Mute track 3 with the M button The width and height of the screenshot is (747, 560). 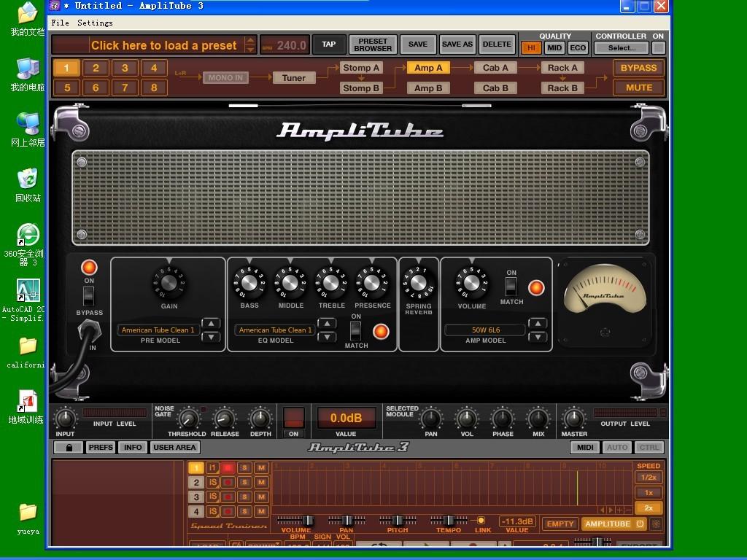[x=261, y=497]
